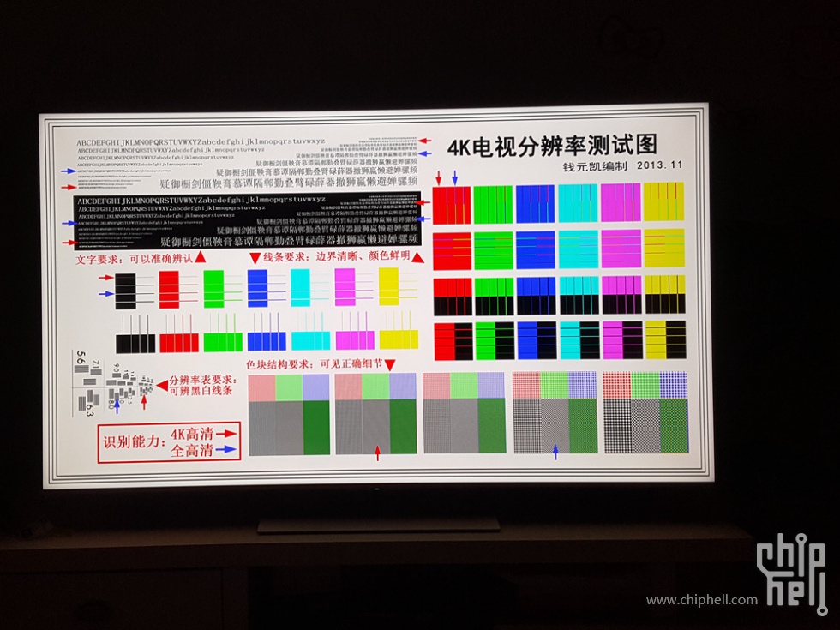The width and height of the screenshot is (840, 630).
Task: Click the red color bar block top right
Action: point(453,206)
